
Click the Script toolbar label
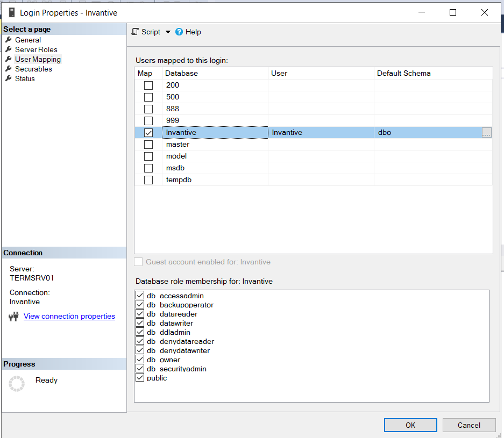151,32
